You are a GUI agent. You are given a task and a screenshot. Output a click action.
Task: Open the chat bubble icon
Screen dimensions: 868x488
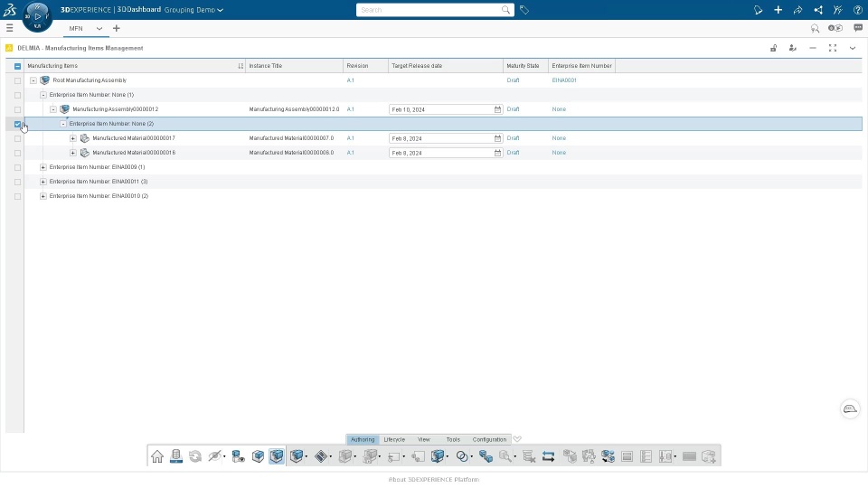pos(858,28)
